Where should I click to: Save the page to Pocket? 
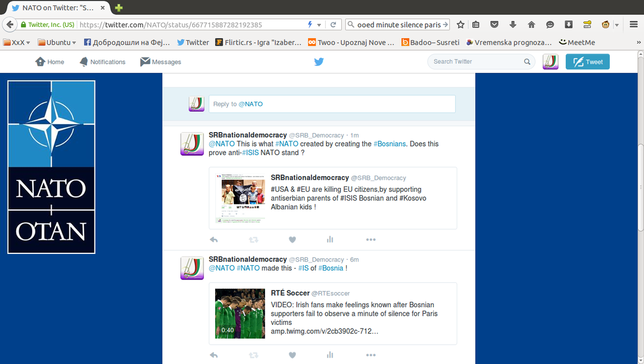pyautogui.click(x=495, y=25)
